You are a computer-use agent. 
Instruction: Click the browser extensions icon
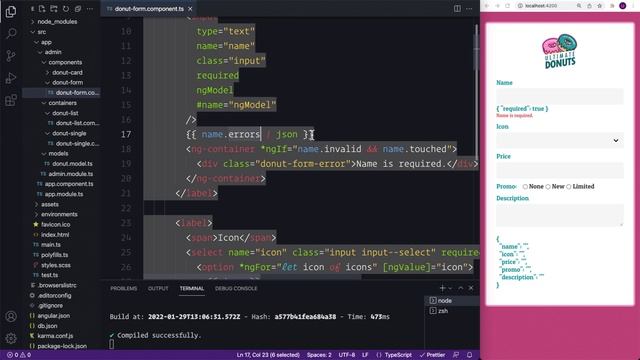click(612, 6)
